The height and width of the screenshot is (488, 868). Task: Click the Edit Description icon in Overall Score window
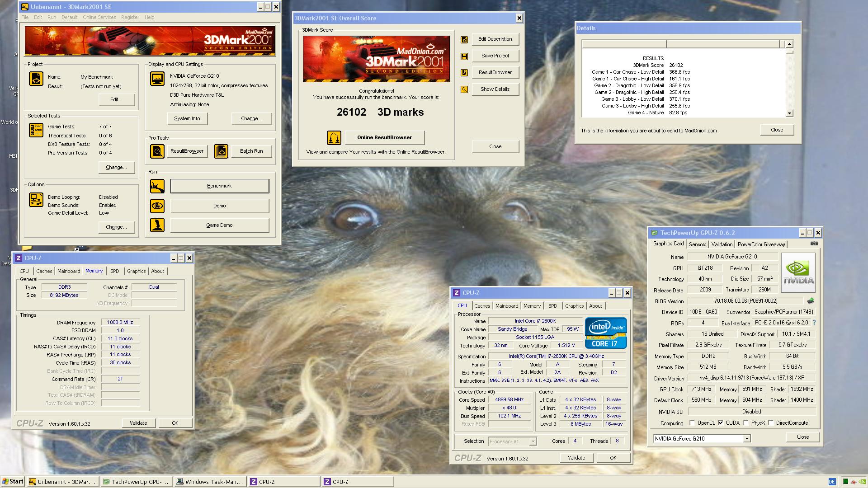click(x=464, y=40)
